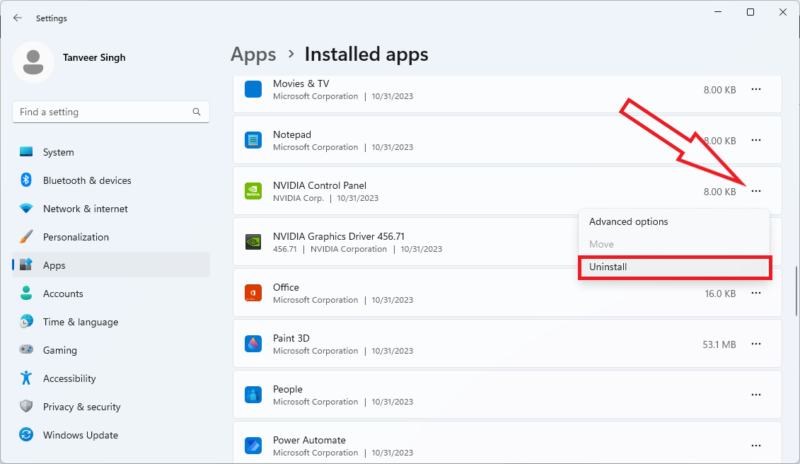This screenshot has height=464, width=800.
Task: Open Personalization settings
Action: (x=111, y=237)
